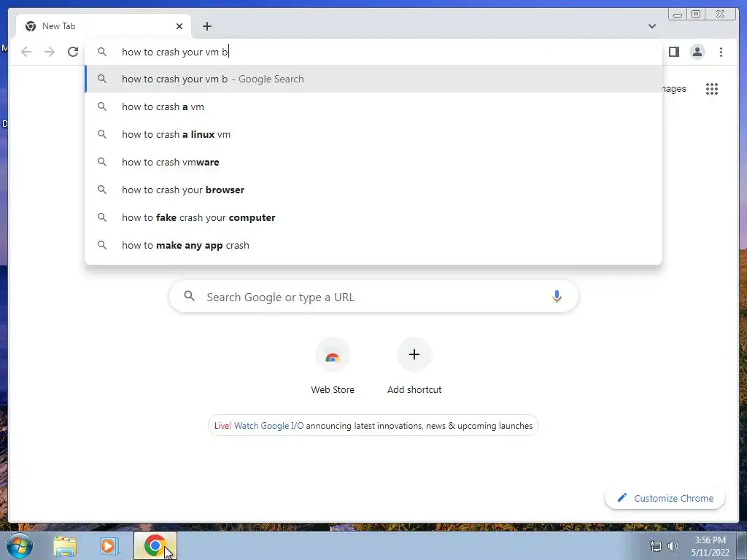Viewport: 747px width, 560px height.
Task: Open the Windows Start menu
Action: coord(20,545)
